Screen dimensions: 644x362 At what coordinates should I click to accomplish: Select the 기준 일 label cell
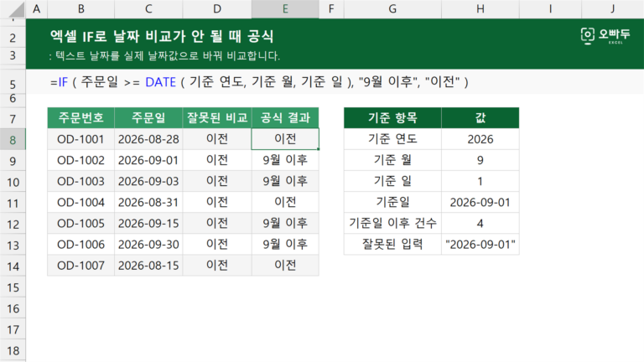click(392, 181)
